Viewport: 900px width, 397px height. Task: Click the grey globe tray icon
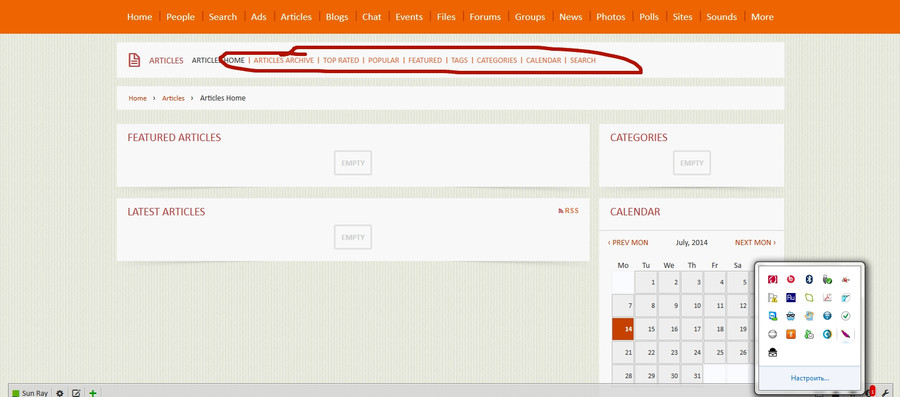(x=773, y=334)
